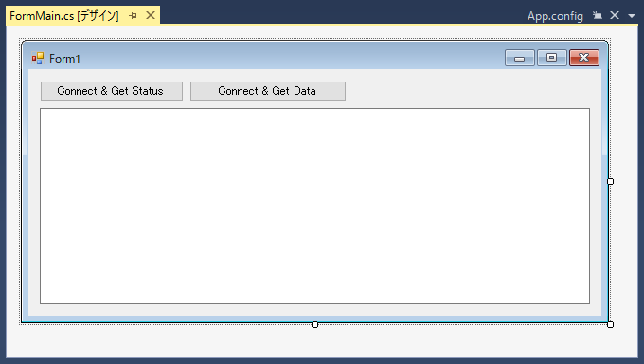Click the Form1 title text
Screen dimensions: 644x364
click(x=64, y=59)
